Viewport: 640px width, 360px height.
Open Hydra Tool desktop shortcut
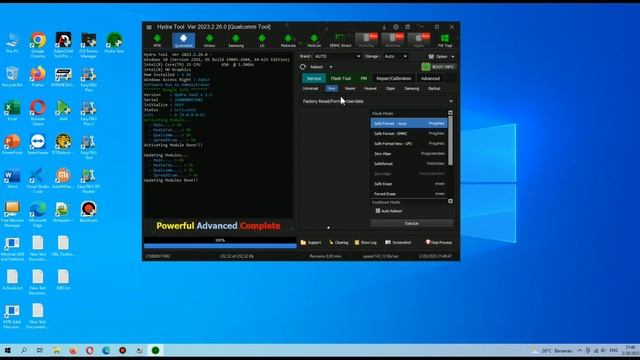pos(114,43)
